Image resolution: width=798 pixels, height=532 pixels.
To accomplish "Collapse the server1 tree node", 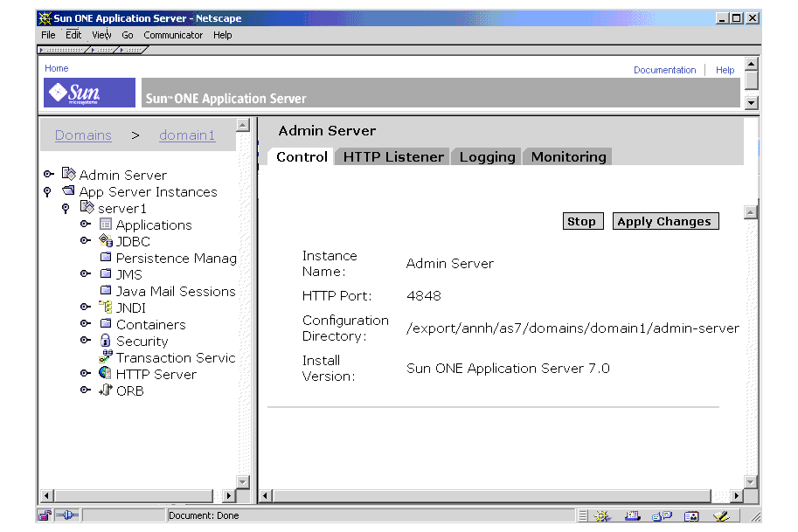I will [66, 209].
